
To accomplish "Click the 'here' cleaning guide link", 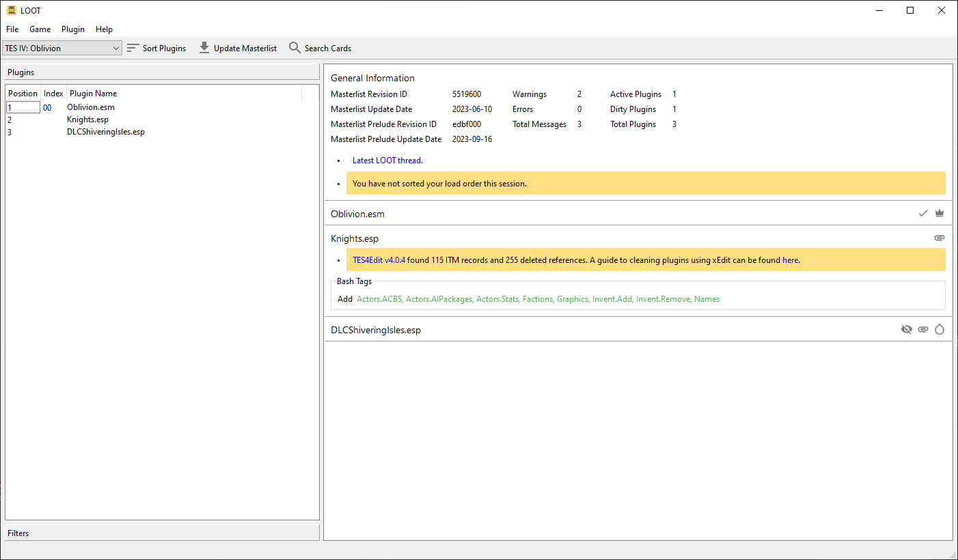I will click(791, 260).
